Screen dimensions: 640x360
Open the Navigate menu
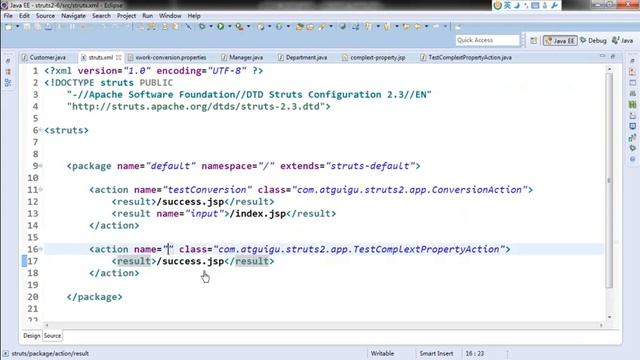pyautogui.click(x=73, y=16)
